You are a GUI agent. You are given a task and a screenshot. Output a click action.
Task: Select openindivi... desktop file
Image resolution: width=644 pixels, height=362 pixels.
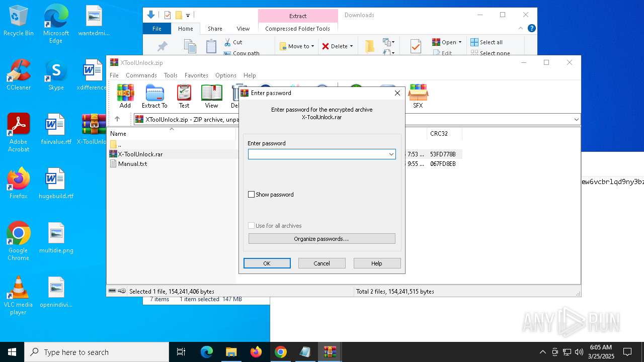click(x=56, y=292)
